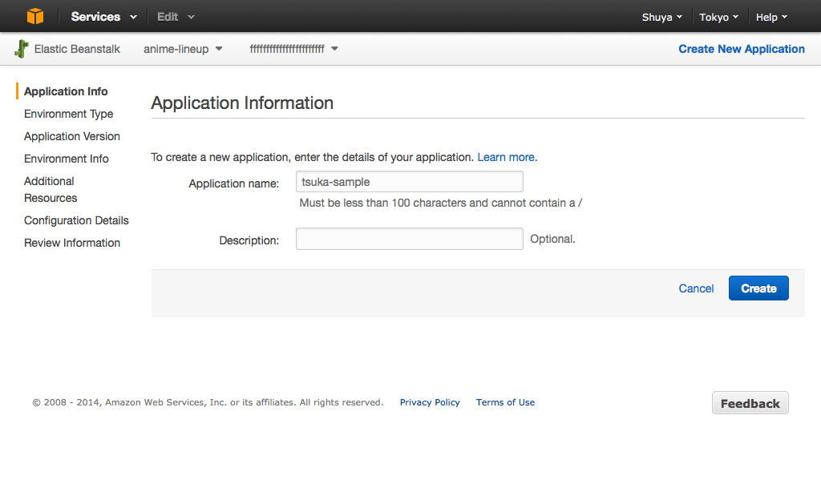This screenshot has height=504, width=821.
Task: Click the Create New Application link
Action: point(741,49)
